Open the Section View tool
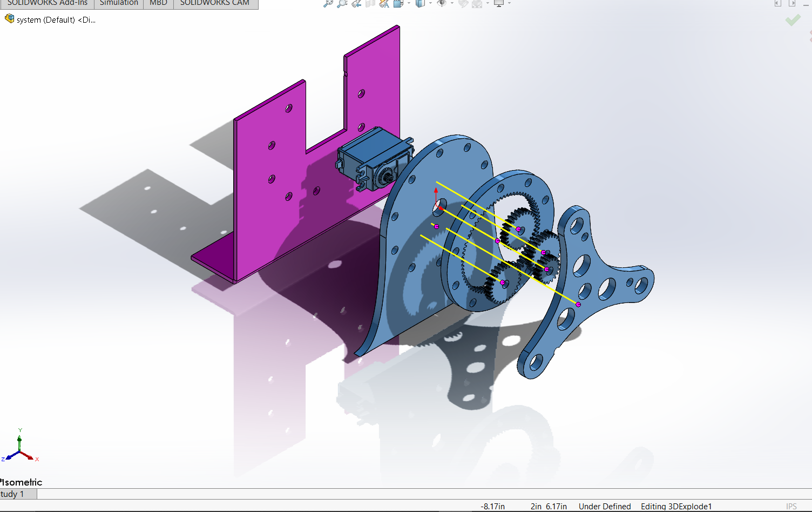The width and height of the screenshot is (812, 512). pos(370,3)
